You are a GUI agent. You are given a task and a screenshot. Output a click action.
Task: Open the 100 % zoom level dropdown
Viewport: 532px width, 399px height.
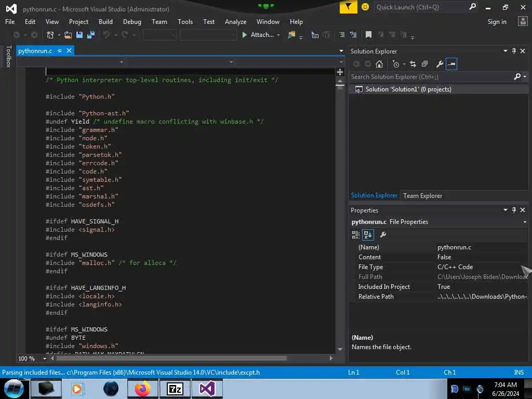point(45,358)
